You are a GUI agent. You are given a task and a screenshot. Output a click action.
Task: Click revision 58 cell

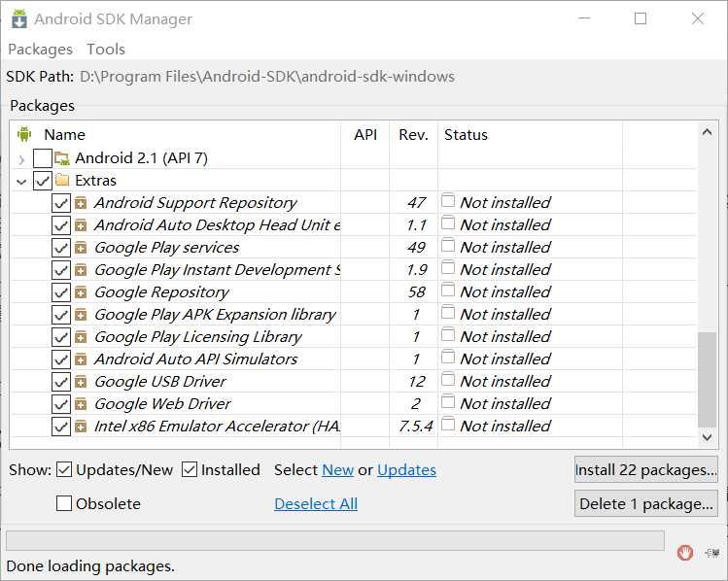[x=416, y=292]
